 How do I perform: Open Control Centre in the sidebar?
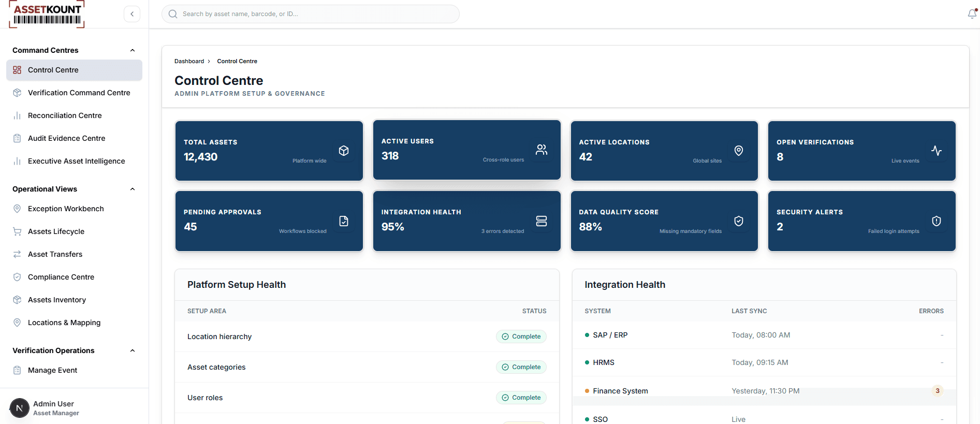(x=74, y=70)
